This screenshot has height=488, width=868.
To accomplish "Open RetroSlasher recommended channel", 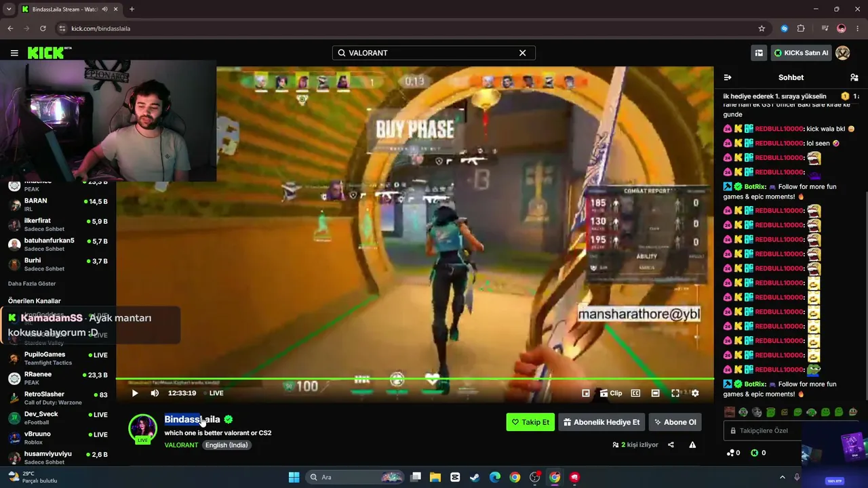I will coord(58,398).
